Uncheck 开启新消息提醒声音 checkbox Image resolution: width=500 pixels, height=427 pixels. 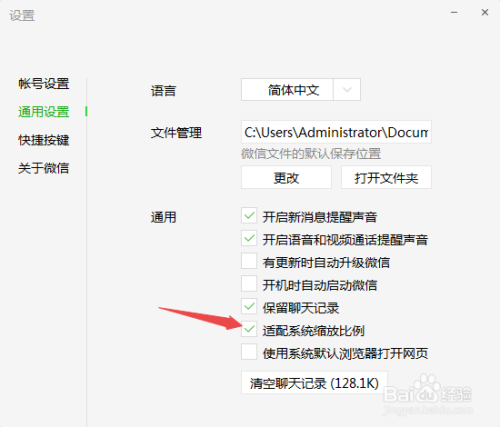tap(249, 216)
